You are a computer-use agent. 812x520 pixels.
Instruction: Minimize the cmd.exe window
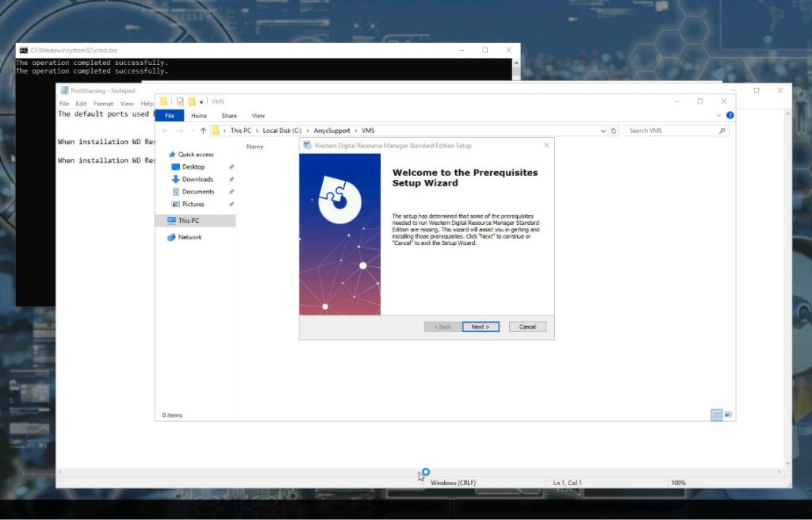point(462,50)
